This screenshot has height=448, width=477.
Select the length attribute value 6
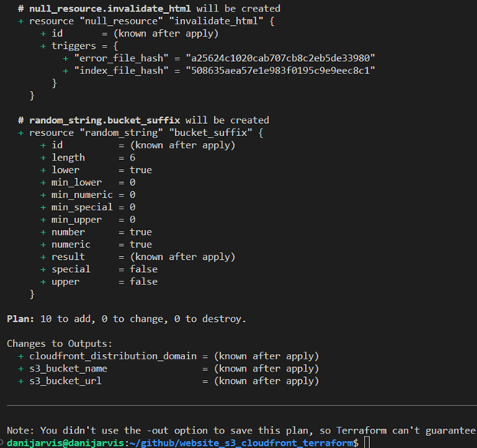[x=133, y=157]
